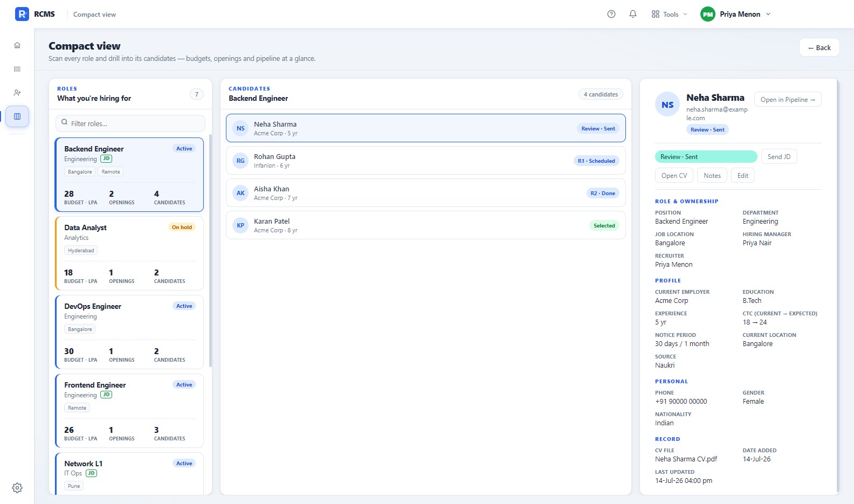Select the Frontend Engineer role card
Screen dimensions: 854x504
point(129,411)
